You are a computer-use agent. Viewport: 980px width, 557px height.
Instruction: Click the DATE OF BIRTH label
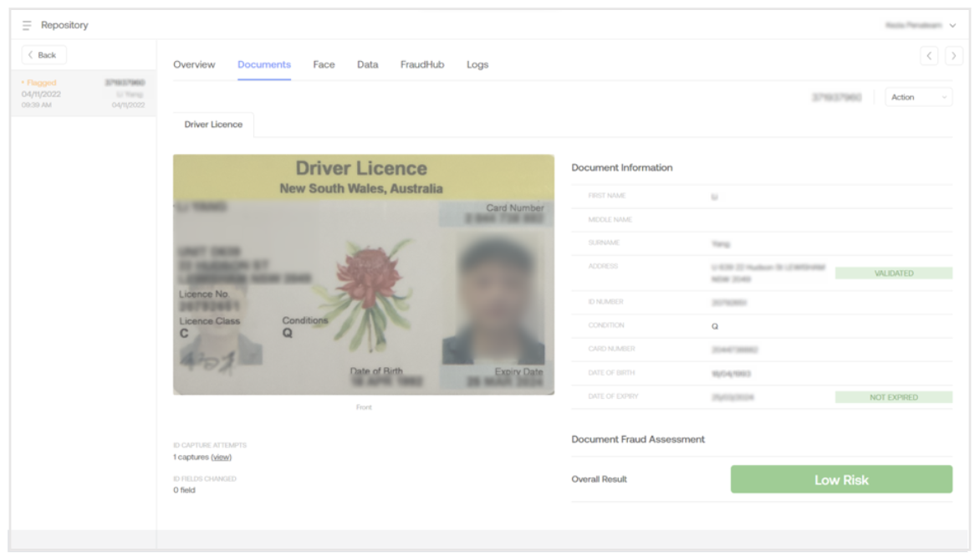pyautogui.click(x=611, y=372)
